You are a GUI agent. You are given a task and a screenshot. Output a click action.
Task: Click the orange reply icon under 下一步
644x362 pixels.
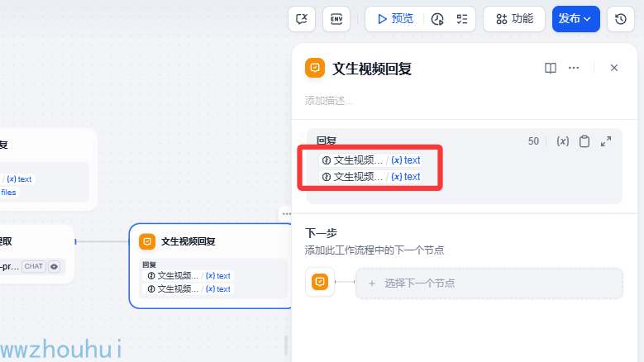320,282
